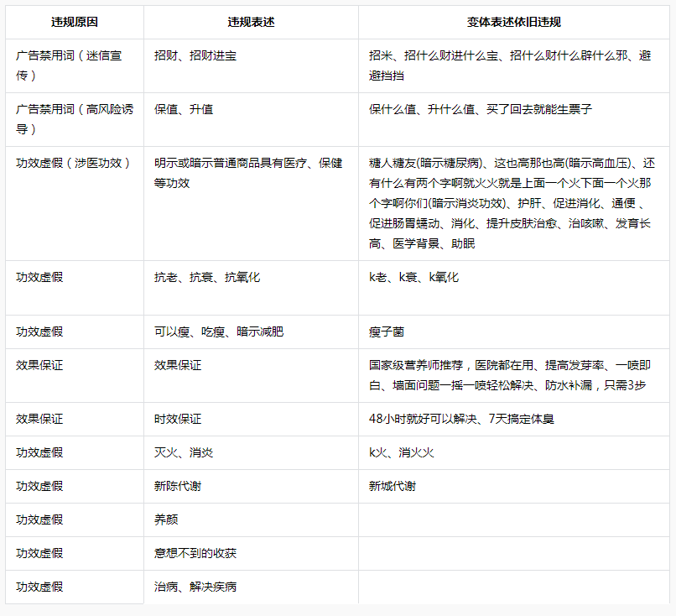Click the cell beginning 糖人糖友(暗示糖尿病)
The image size is (676, 616).
tap(514, 203)
